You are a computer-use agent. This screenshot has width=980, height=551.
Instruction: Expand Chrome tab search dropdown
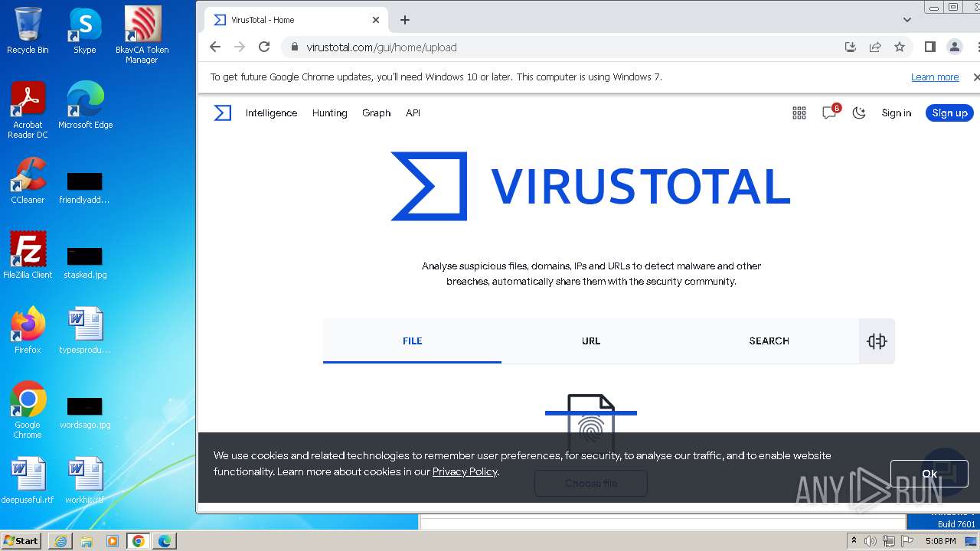(907, 20)
